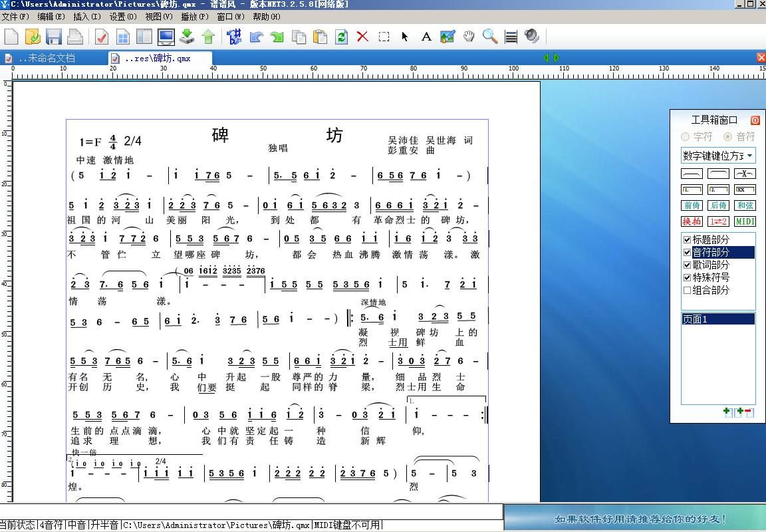
Task: Paste with the clipboard icon
Action: tap(320, 37)
